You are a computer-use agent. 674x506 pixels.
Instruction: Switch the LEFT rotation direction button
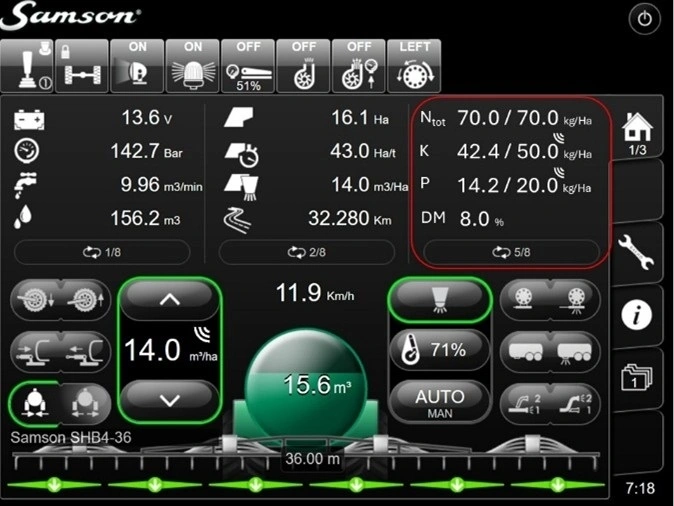click(x=414, y=67)
